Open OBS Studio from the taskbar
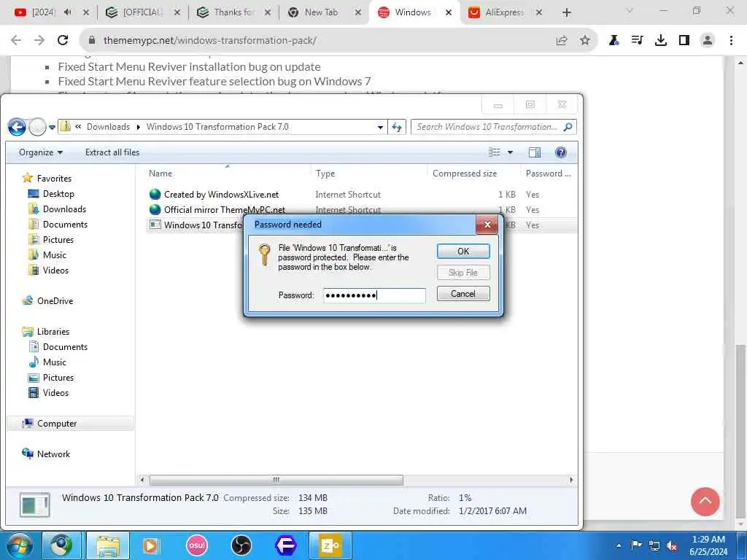The width and height of the screenshot is (747, 560). tap(241, 545)
